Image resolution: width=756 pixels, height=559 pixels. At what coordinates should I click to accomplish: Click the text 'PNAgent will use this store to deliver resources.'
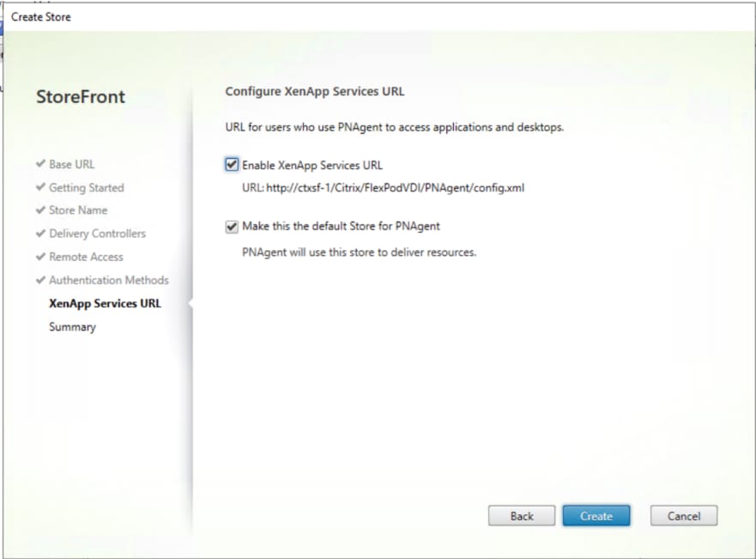pos(360,252)
